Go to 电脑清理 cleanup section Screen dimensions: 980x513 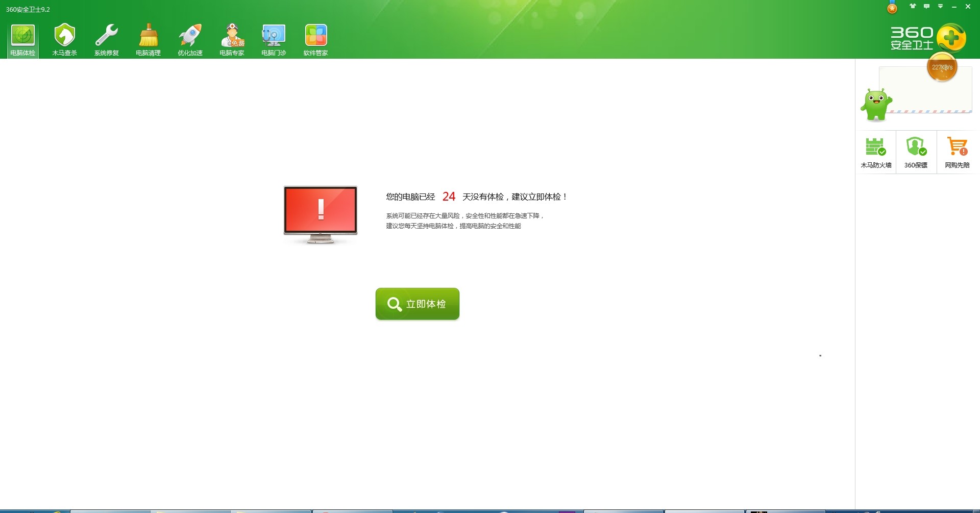tap(149, 40)
